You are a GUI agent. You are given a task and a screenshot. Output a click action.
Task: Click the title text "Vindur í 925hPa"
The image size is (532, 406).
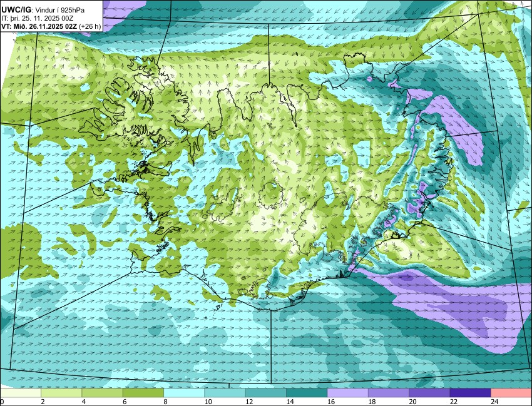59,10
